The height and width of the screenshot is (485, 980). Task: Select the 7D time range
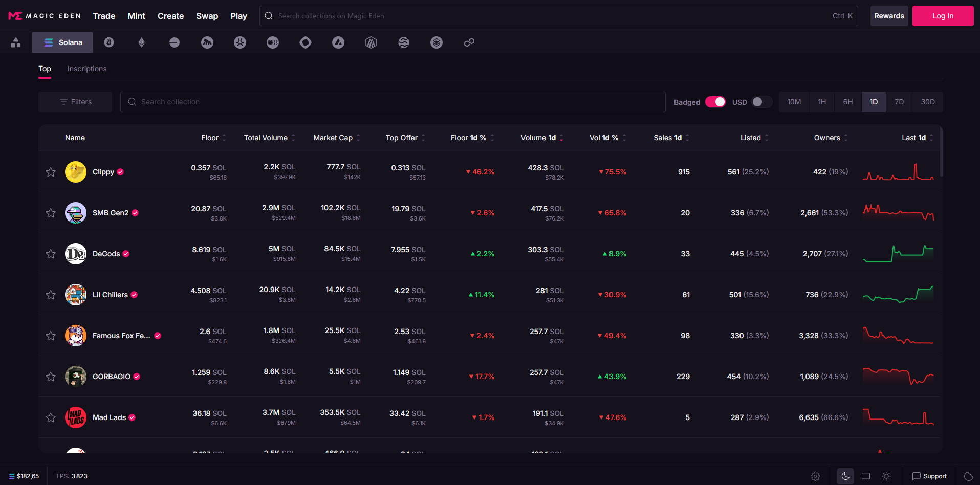coord(899,102)
